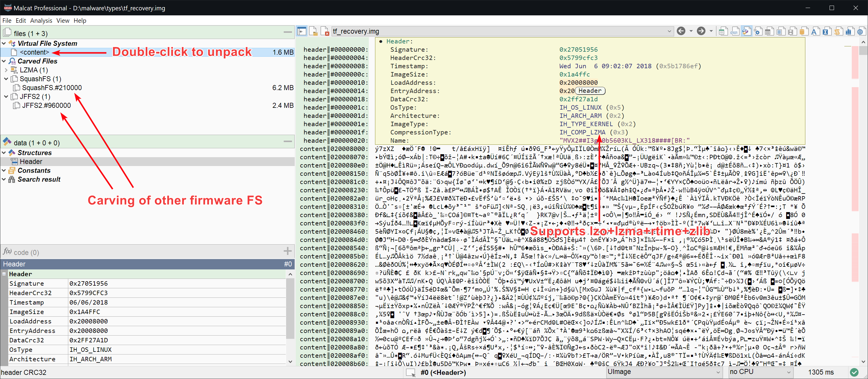Click the close file icon with red X
This screenshot has width=868, height=379.
[325, 31]
